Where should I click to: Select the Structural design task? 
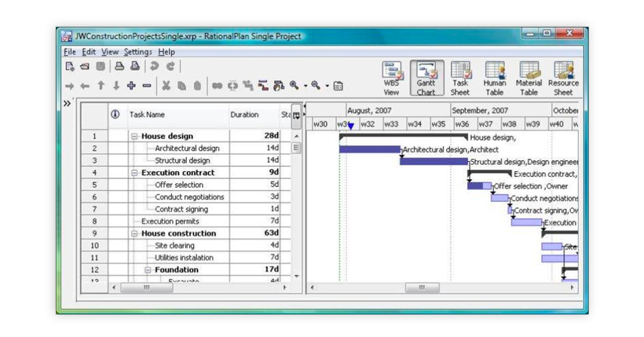182,160
